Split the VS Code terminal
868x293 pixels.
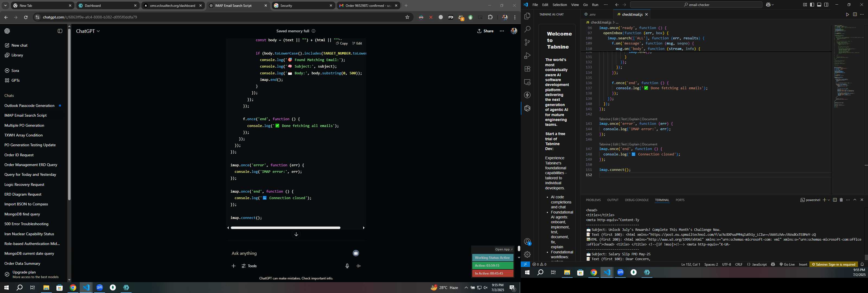tap(835, 200)
